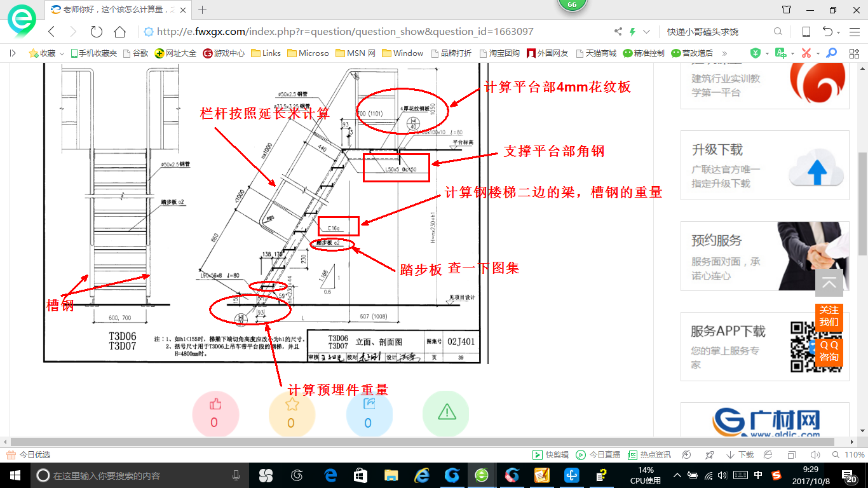
Task: Open the Links bookmark folder
Action: [x=266, y=53]
